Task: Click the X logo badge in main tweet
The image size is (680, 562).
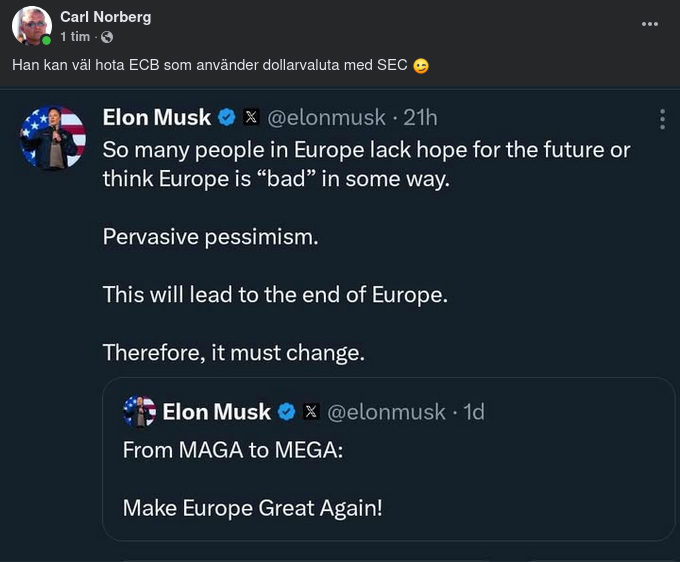Action: tap(251, 118)
